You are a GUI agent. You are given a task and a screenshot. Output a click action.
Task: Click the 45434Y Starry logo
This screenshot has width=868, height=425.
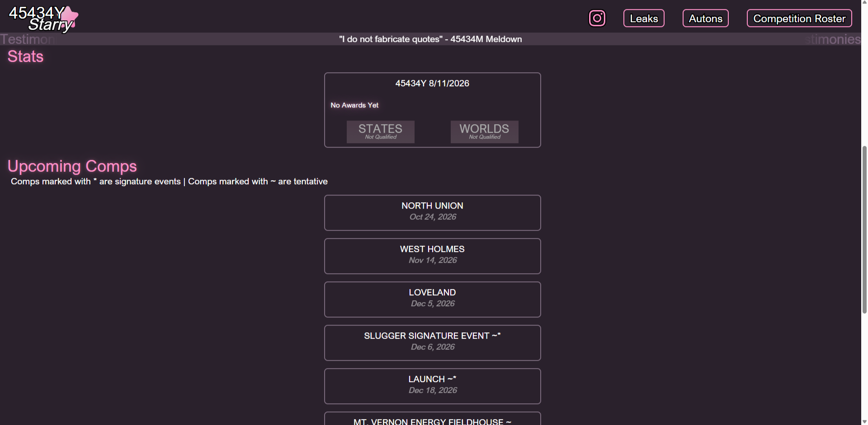[43, 19]
